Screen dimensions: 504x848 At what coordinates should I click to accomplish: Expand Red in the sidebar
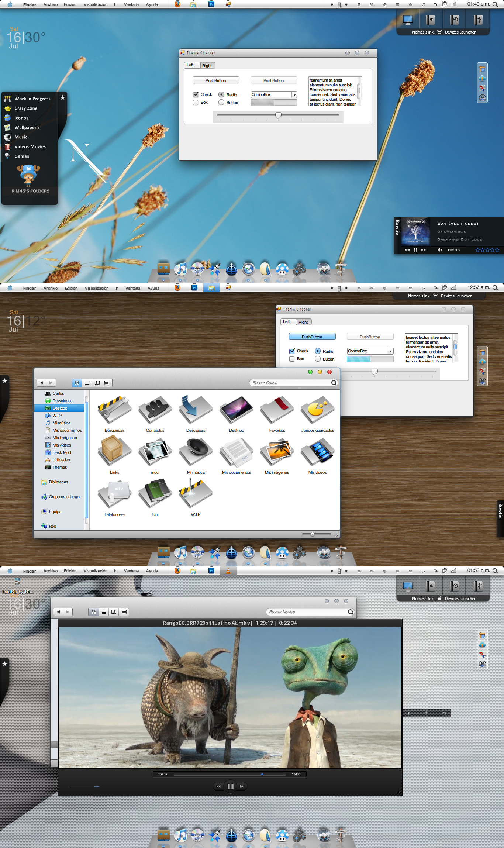pos(49,526)
